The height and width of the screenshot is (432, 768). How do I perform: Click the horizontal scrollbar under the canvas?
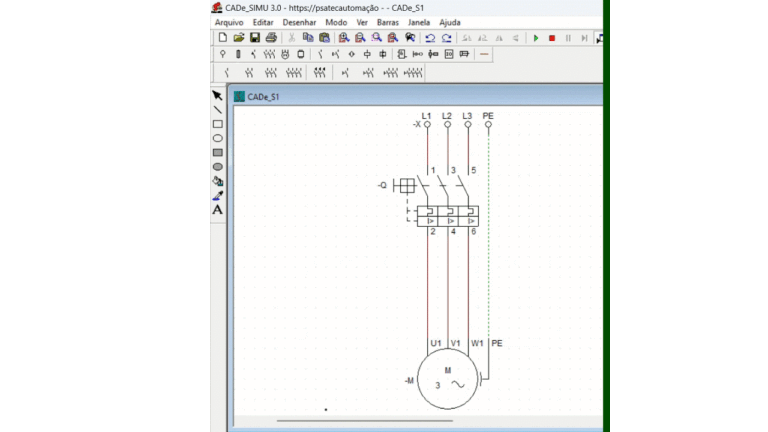click(365, 420)
